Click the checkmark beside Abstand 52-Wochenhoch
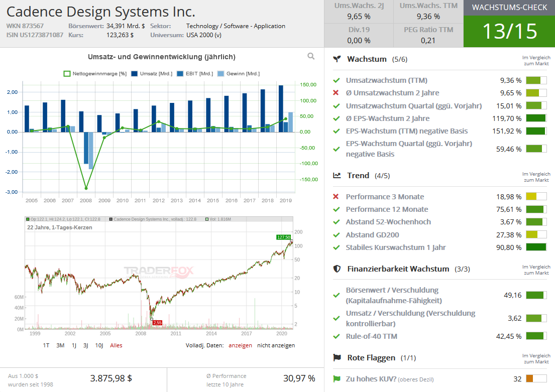Viewport: 555px width, 392px height. (x=336, y=222)
